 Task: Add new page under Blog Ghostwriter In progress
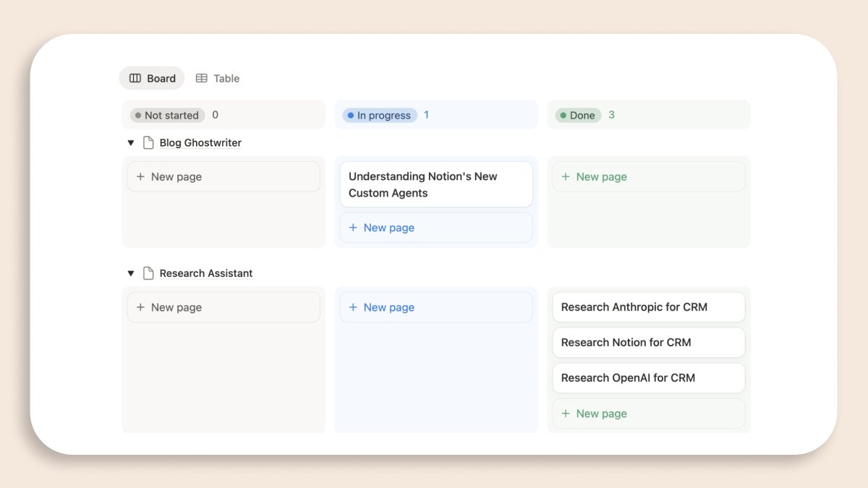pos(436,228)
